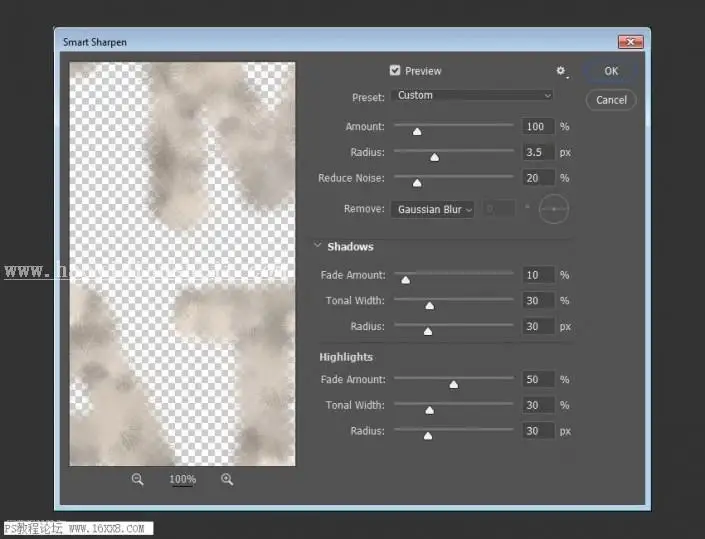Open the Remove dropdown set to Gaussian Blur
Screen dimensions: 705x539
point(432,209)
